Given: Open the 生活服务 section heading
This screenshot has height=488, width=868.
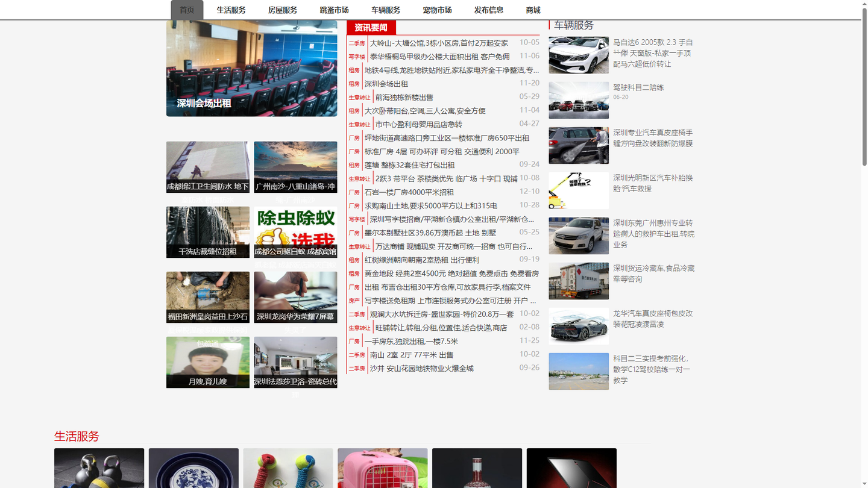Looking at the screenshot, I should [x=77, y=436].
